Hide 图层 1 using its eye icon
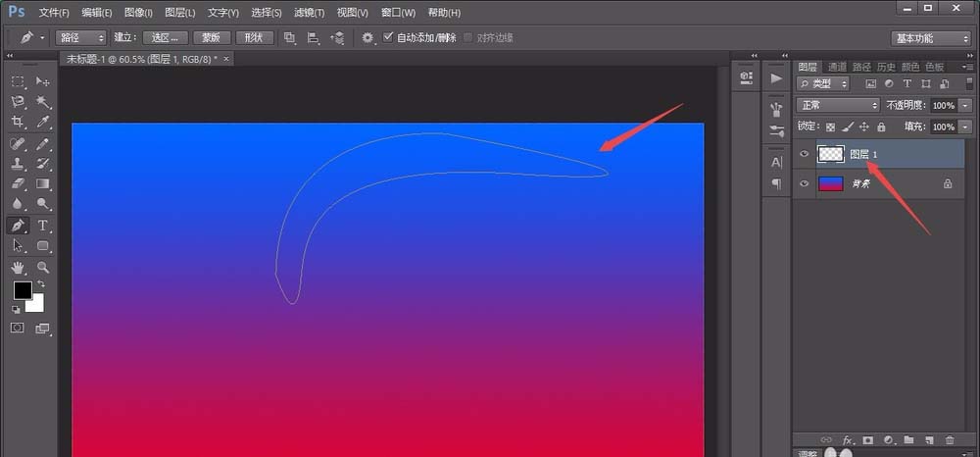The width and height of the screenshot is (980, 457). point(805,154)
